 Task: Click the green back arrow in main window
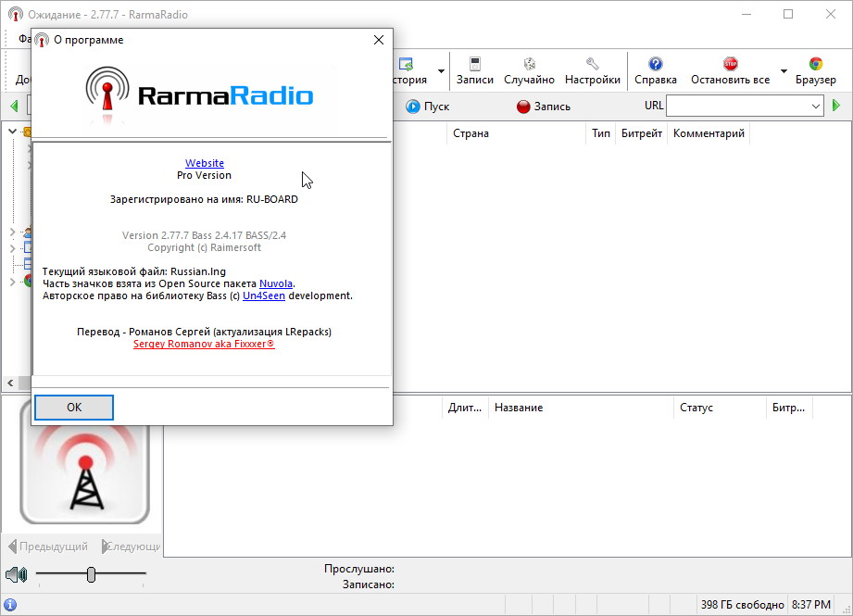tap(14, 106)
